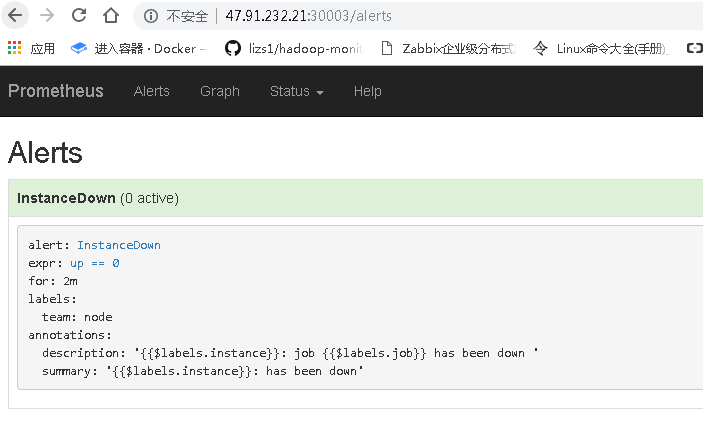
Task: Go to the browser home page
Action: [111, 16]
